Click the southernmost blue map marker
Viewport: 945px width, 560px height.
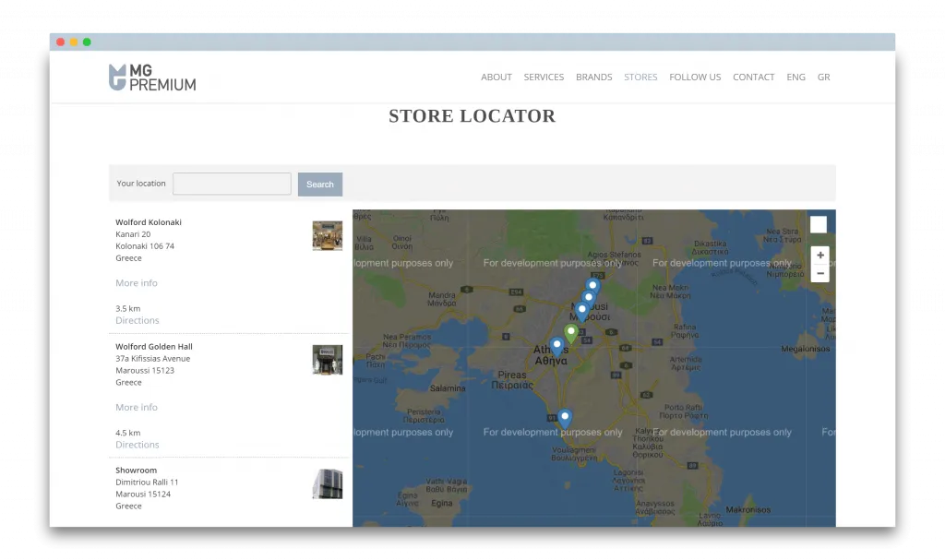point(565,415)
